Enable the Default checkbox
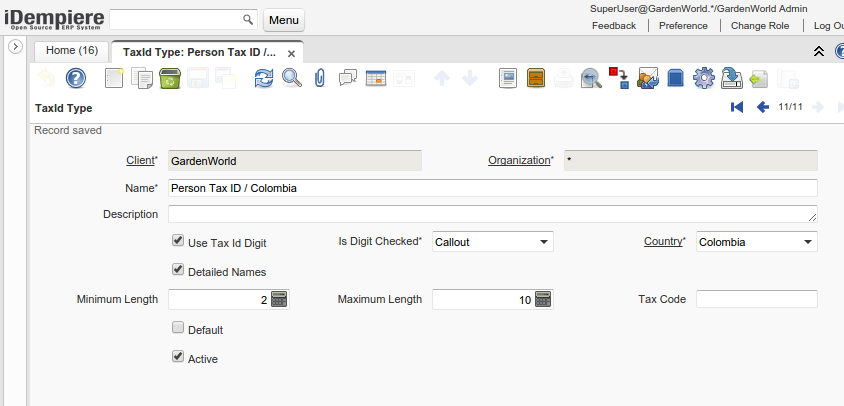This screenshot has width=844, height=406. tap(178, 328)
